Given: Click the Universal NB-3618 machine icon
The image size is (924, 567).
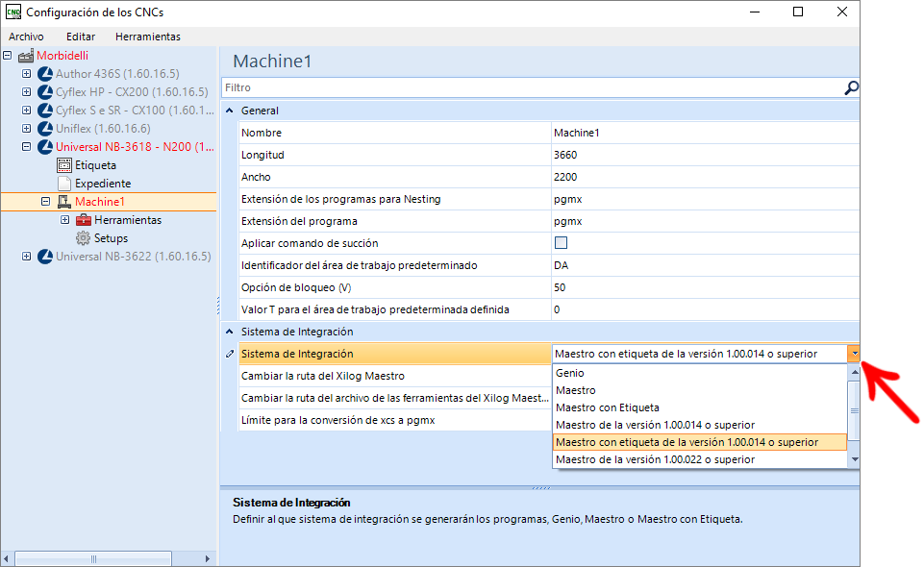Looking at the screenshot, I should 45,147.
